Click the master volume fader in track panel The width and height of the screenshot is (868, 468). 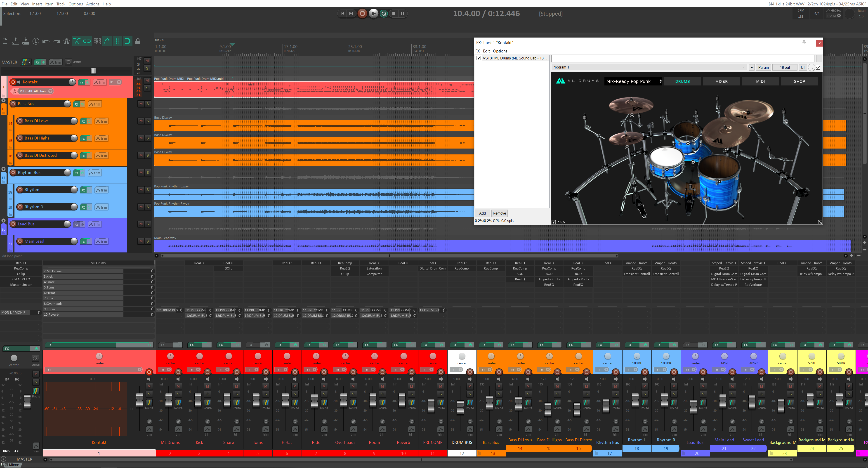point(93,71)
